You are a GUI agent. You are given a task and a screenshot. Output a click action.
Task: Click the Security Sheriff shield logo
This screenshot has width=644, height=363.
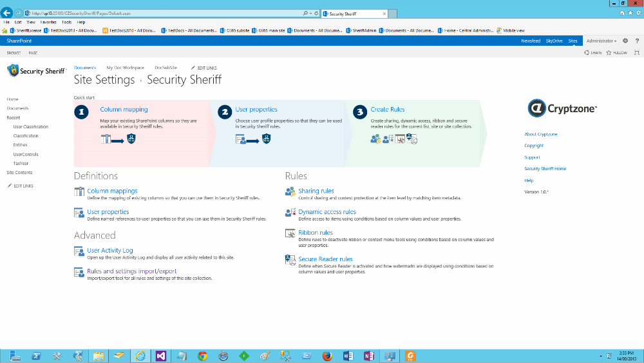pos(13,70)
